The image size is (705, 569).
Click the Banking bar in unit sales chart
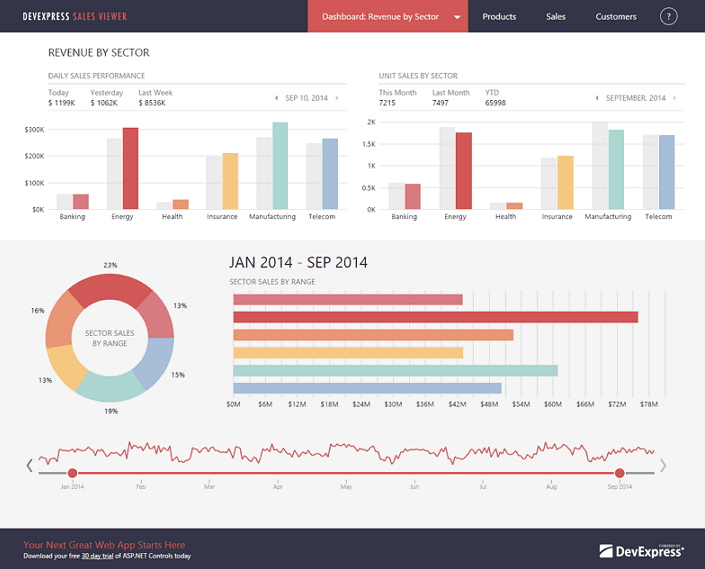coord(413,196)
